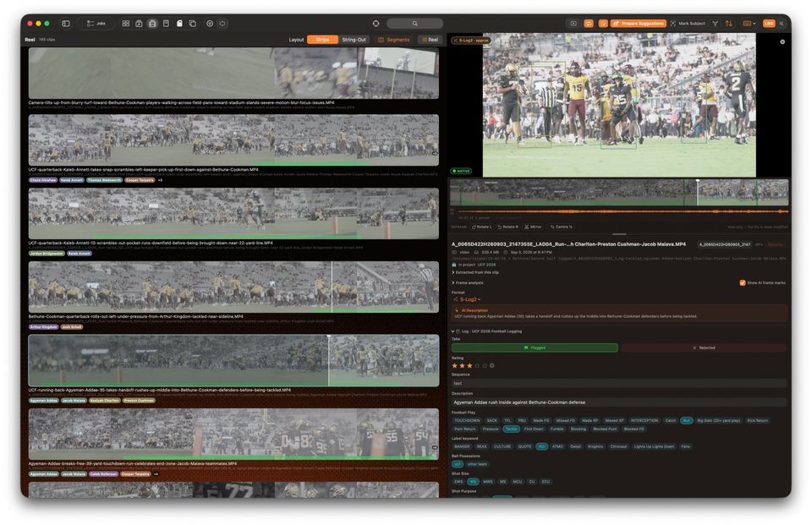Switch to Reel view
812x525 pixels.
tap(431, 40)
